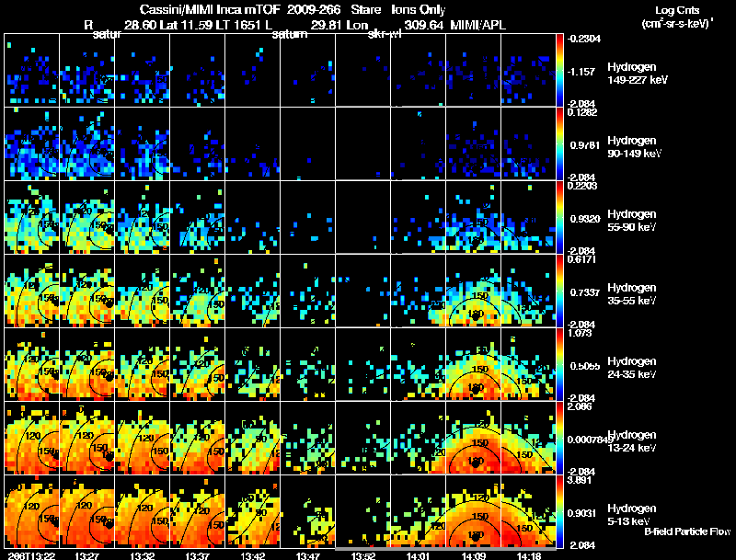This screenshot has height=560, width=736.
Task: Select the 24-35 keV panel at 13:52
Action: tap(362, 364)
